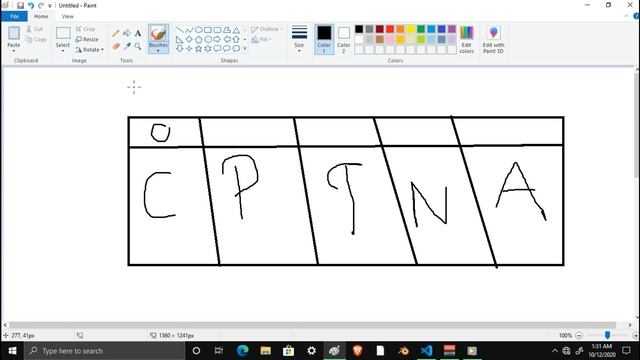Choose the Five-point star shape
The height and width of the screenshot is (360, 640).
(198, 49)
